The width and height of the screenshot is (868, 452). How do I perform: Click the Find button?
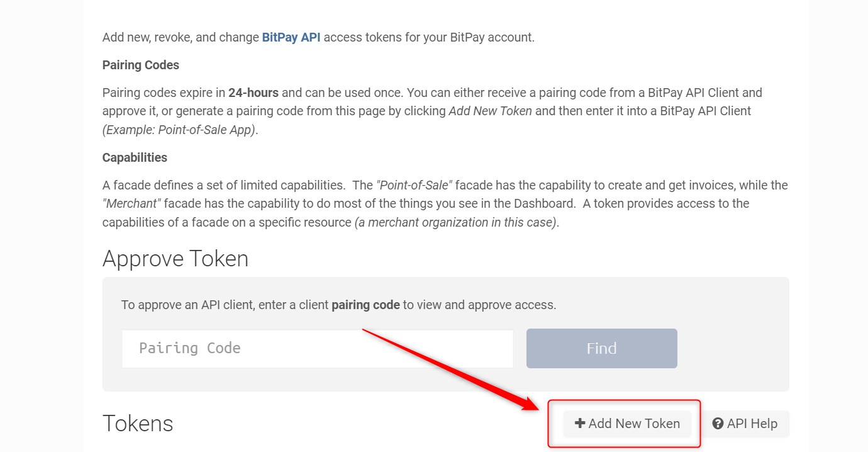602,348
